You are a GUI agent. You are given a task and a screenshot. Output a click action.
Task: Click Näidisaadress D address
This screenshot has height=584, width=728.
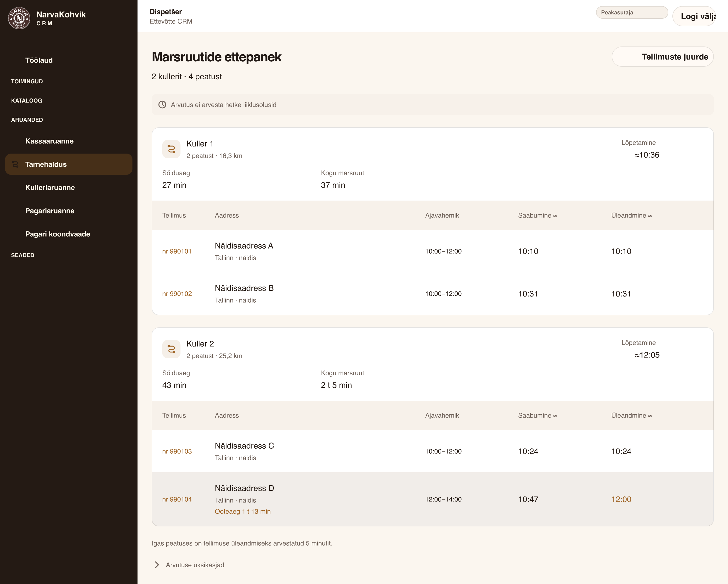click(244, 488)
